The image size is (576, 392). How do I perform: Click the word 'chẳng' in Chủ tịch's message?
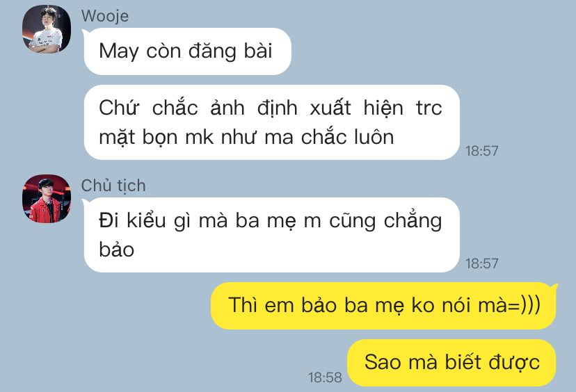coord(413,221)
